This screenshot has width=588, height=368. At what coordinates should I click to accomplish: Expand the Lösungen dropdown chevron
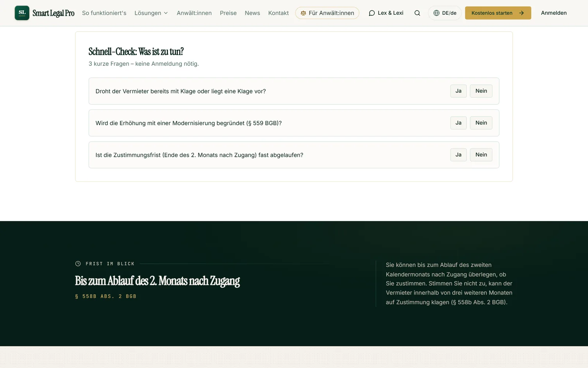point(166,13)
